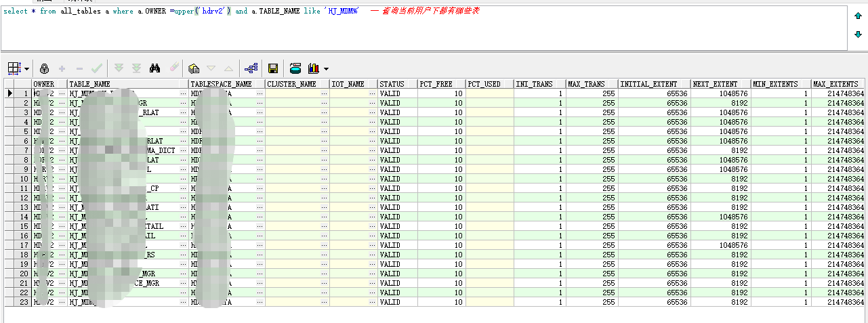Click the lock (edit data) icon
The width and height of the screenshot is (868, 323).
(x=44, y=68)
